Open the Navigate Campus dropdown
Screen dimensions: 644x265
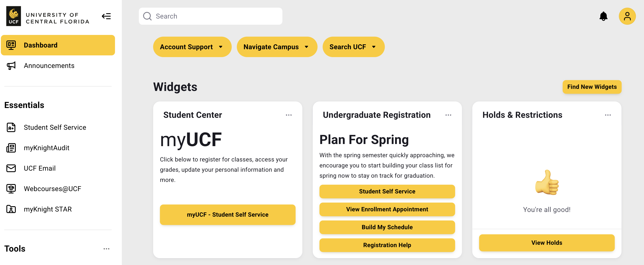(x=277, y=47)
